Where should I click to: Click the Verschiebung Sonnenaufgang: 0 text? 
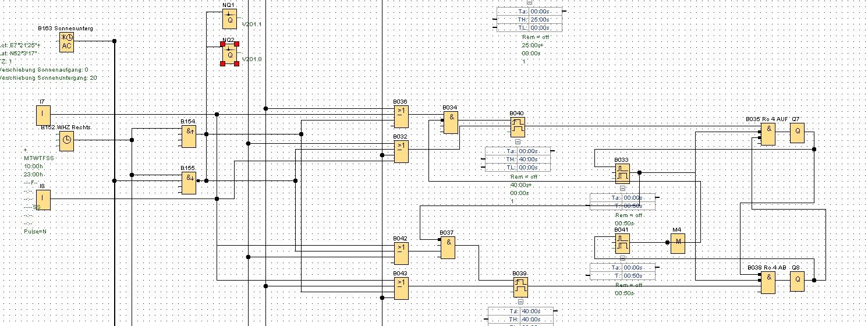(44, 69)
